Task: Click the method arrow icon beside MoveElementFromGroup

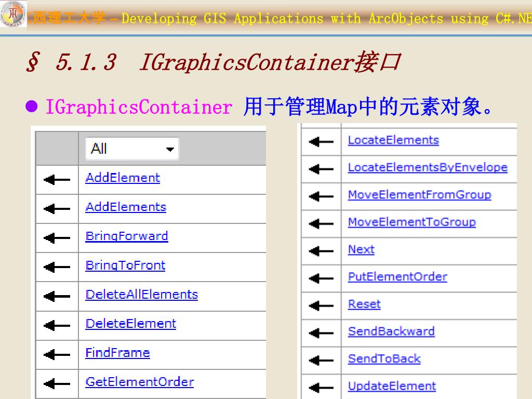Action: [321, 196]
